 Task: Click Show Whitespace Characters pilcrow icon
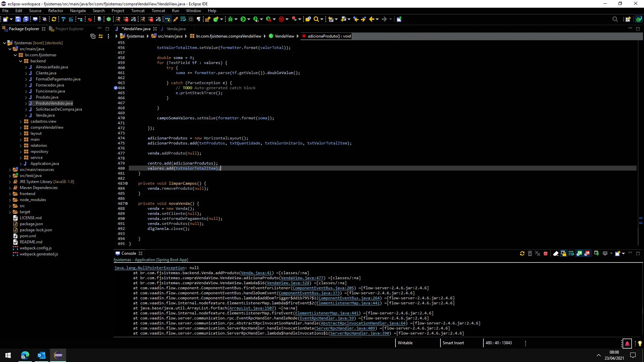[199, 19]
